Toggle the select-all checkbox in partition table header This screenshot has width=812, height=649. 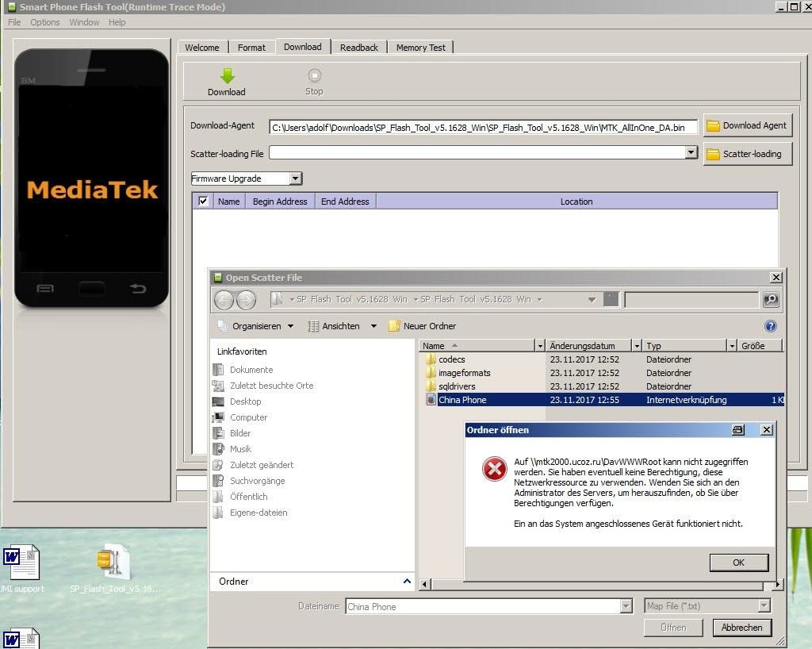203,201
